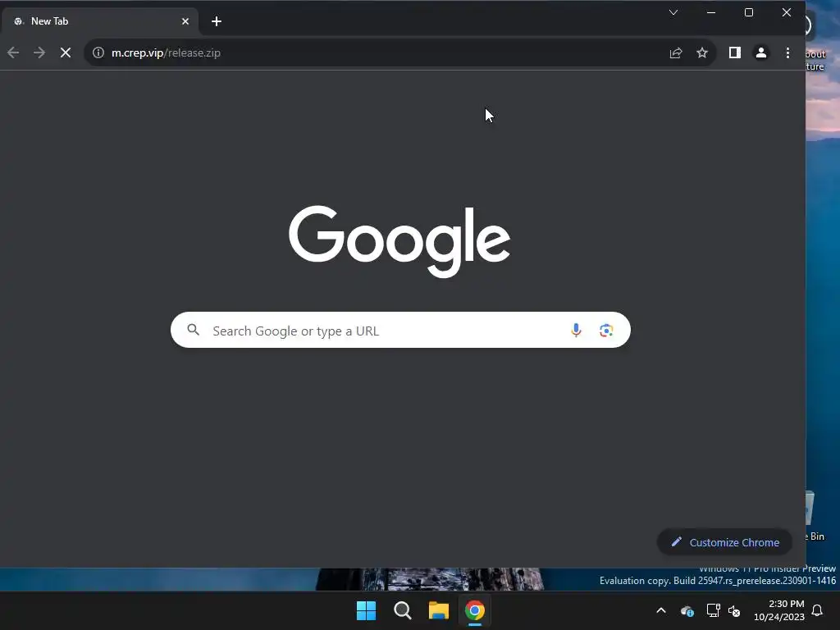Click OneDrive cloud tray icon

click(x=687, y=610)
